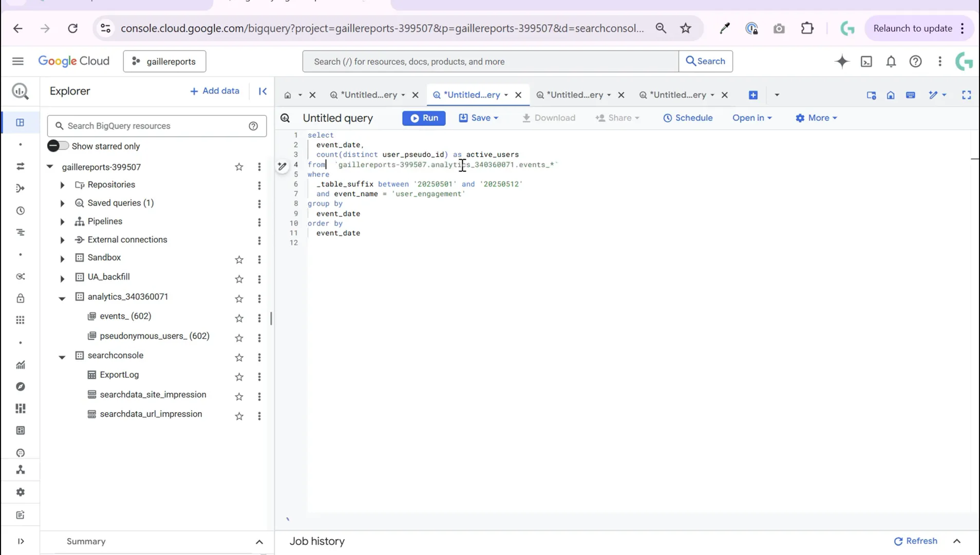Open the More settings dropdown
This screenshot has height=555, width=980.
[x=816, y=118]
